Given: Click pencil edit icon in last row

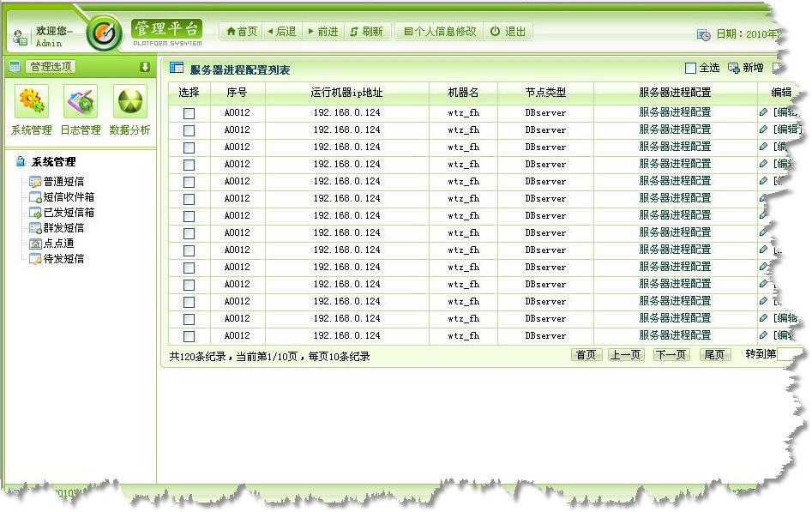Looking at the screenshot, I should (763, 335).
